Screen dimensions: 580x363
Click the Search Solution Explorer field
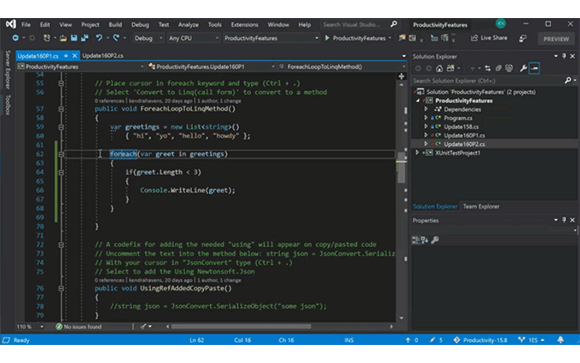coord(488,80)
